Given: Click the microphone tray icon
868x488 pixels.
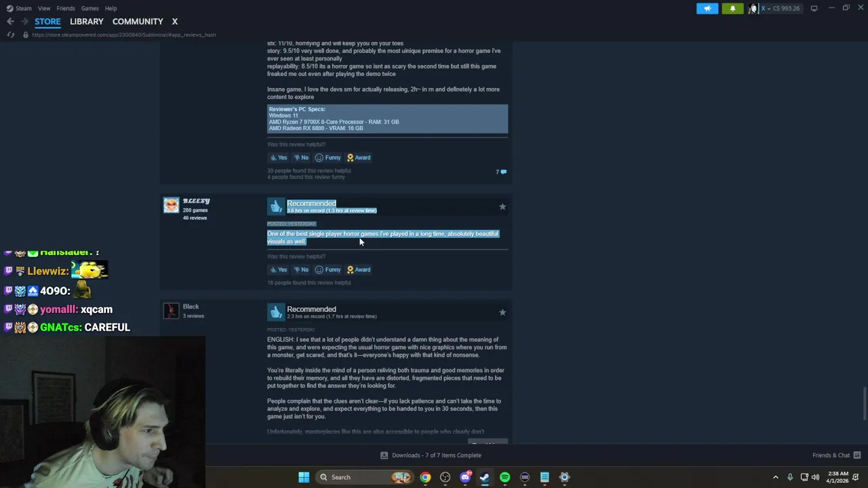Looking at the screenshot, I should [790, 477].
